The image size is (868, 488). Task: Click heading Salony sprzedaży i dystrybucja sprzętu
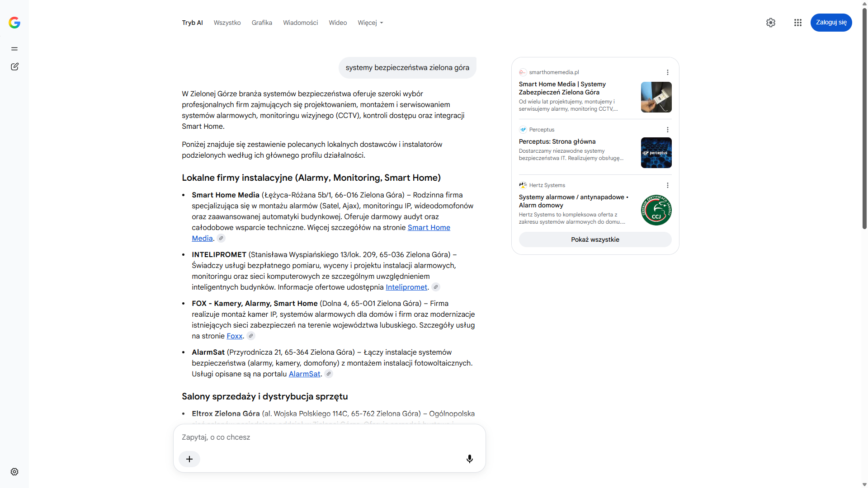pos(265,396)
